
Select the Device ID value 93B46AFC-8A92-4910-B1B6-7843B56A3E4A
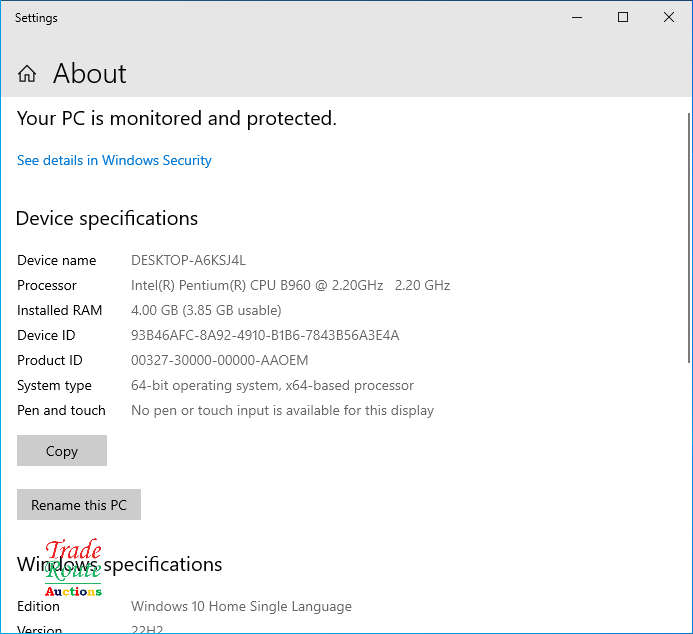click(x=265, y=335)
